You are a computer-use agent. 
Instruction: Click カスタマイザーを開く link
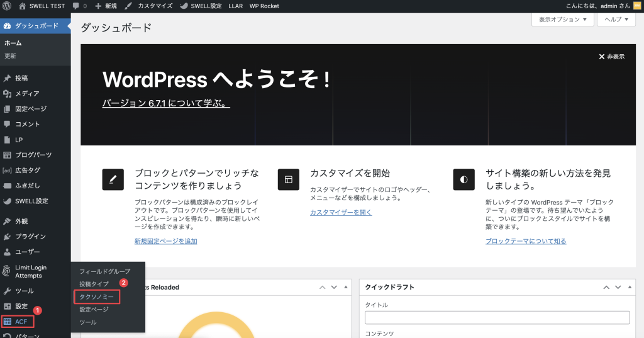[341, 212]
